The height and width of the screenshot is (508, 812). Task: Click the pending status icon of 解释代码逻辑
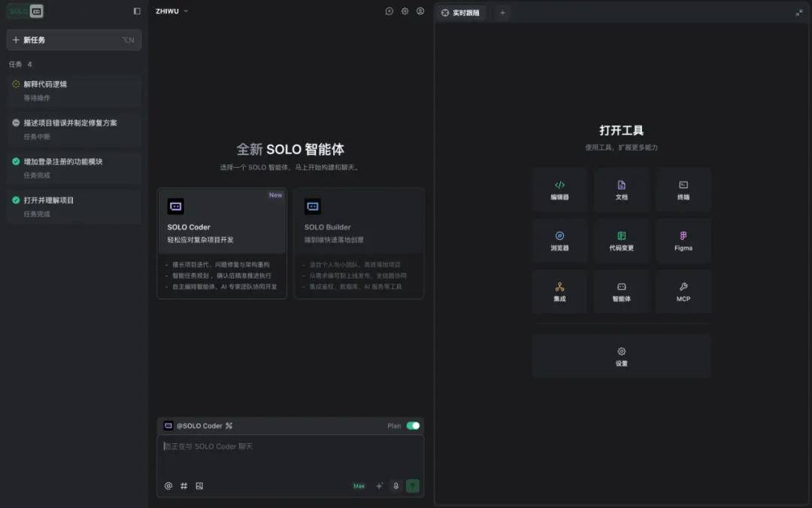coord(16,84)
